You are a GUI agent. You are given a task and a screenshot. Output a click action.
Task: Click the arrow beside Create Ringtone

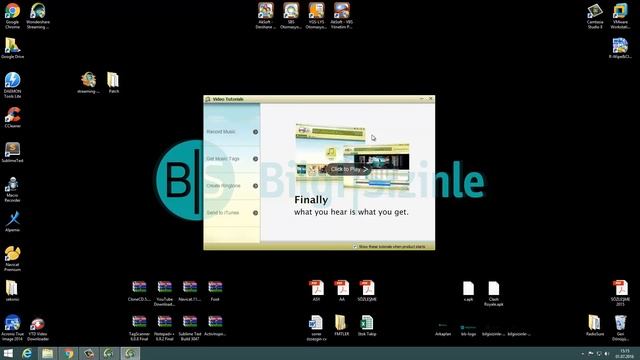click(x=256, y=186)
